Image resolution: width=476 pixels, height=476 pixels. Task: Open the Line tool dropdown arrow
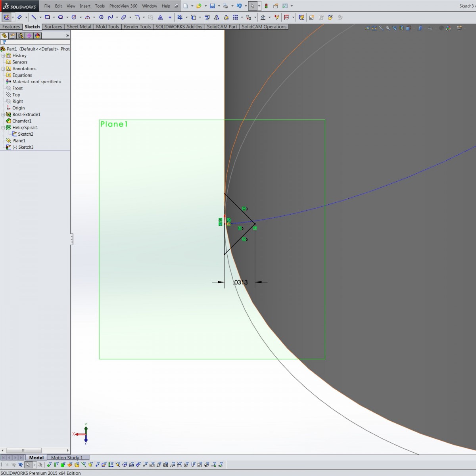(x=40, y=17)
